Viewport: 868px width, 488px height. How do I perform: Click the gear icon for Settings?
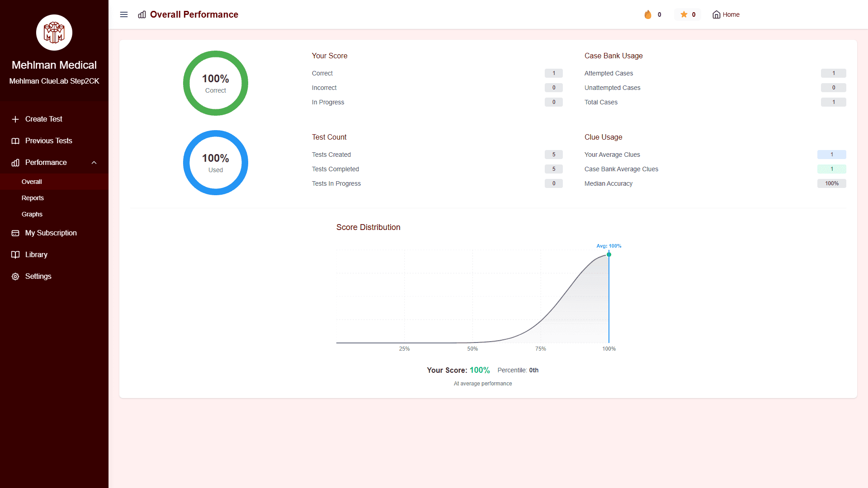15,277
